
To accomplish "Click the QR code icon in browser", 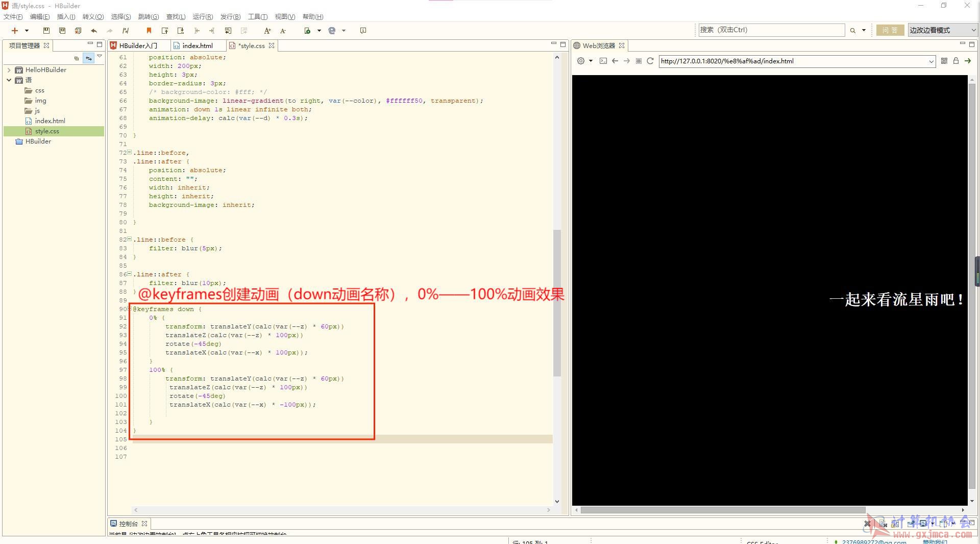I will [944, 61].
